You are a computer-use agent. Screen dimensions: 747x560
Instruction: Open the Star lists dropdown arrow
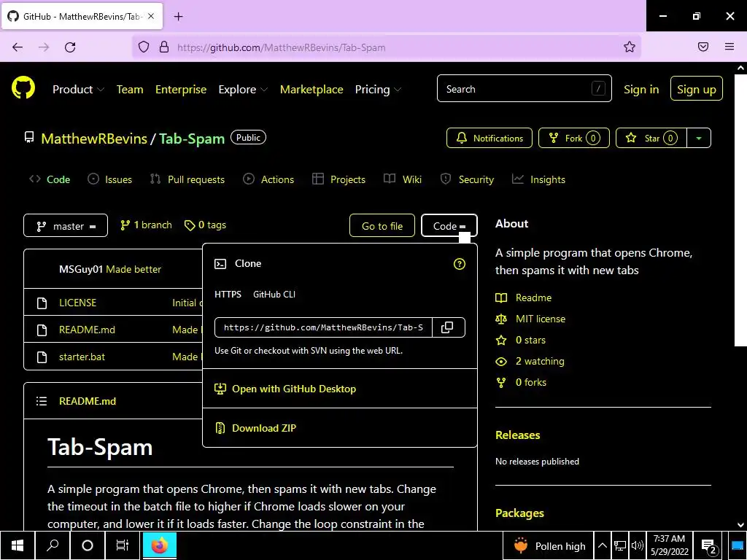click(699, 138)
